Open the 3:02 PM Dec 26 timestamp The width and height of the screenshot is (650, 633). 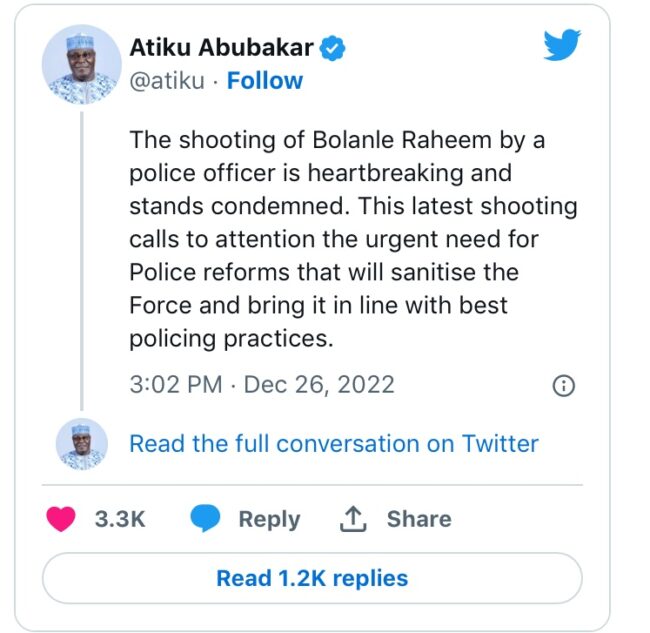pos(262,385)
